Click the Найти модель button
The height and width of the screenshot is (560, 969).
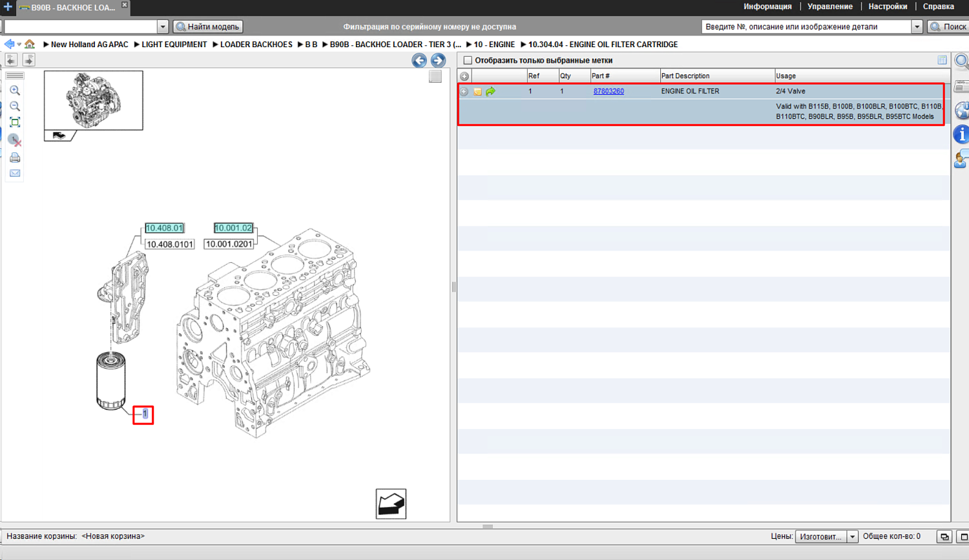[208, 26]
